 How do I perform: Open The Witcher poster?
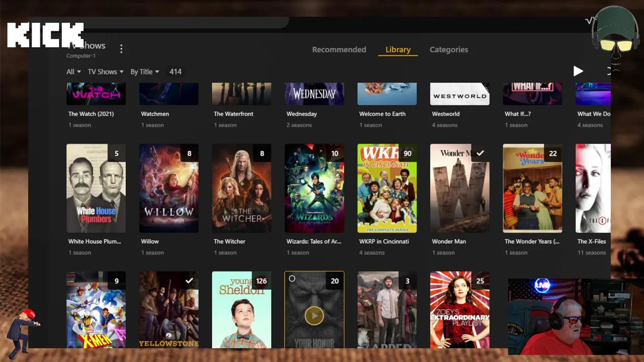[x=242, y=189]
